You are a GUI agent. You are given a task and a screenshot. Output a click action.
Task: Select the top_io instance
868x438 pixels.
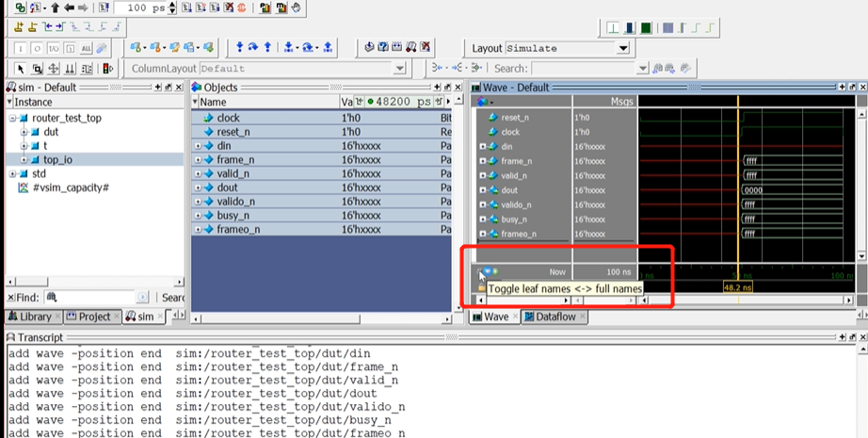point(57,159)
